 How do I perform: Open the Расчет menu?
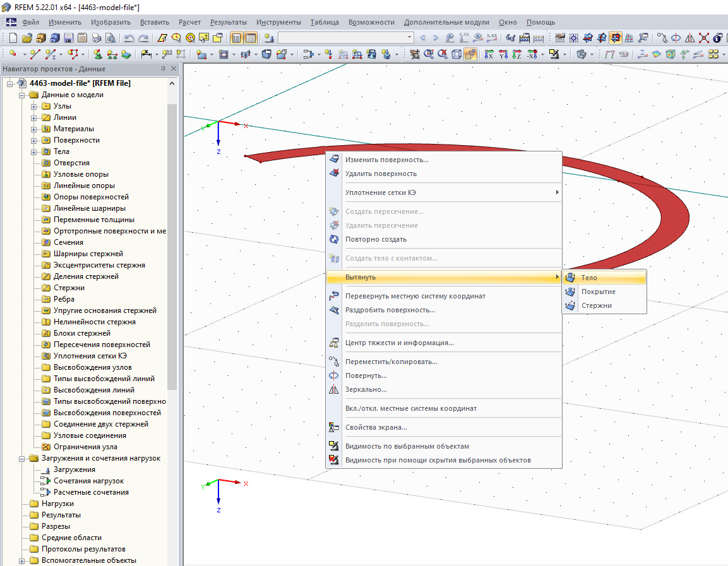click(189, 22)
